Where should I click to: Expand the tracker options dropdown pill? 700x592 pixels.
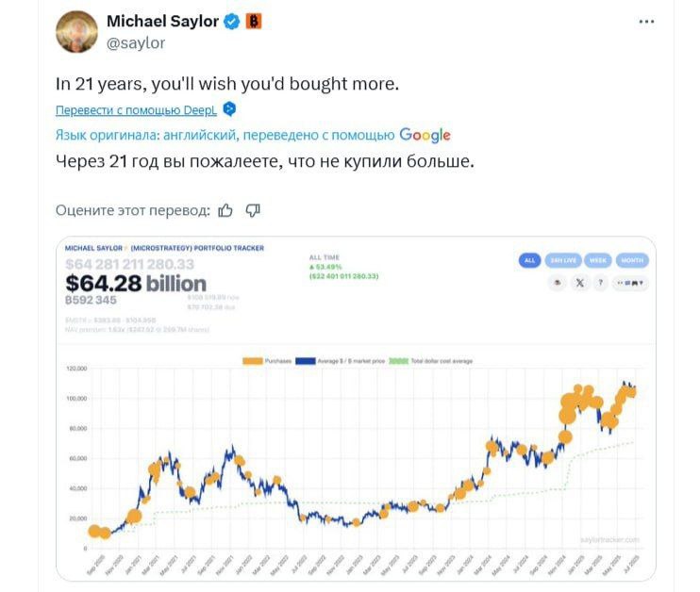coord(630,283)
